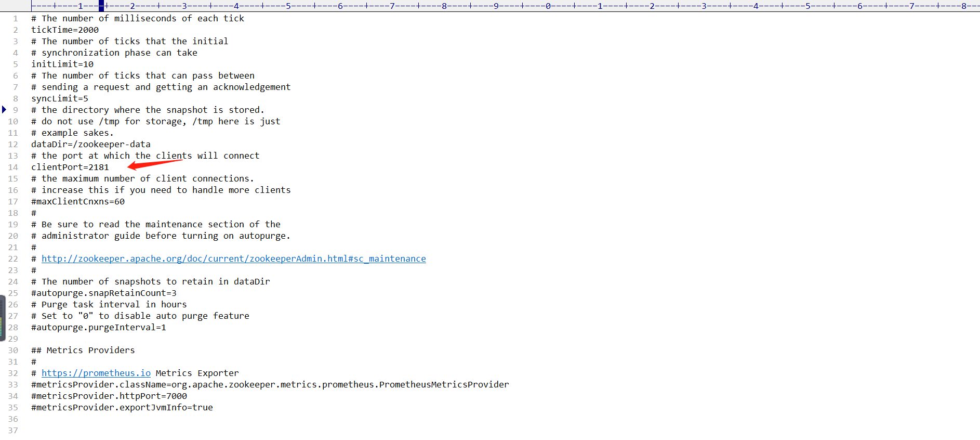The height and width of the screenshot is (440, 980).
Task: Click comment '# the maximum number of client connections.'
Action: 143,178
